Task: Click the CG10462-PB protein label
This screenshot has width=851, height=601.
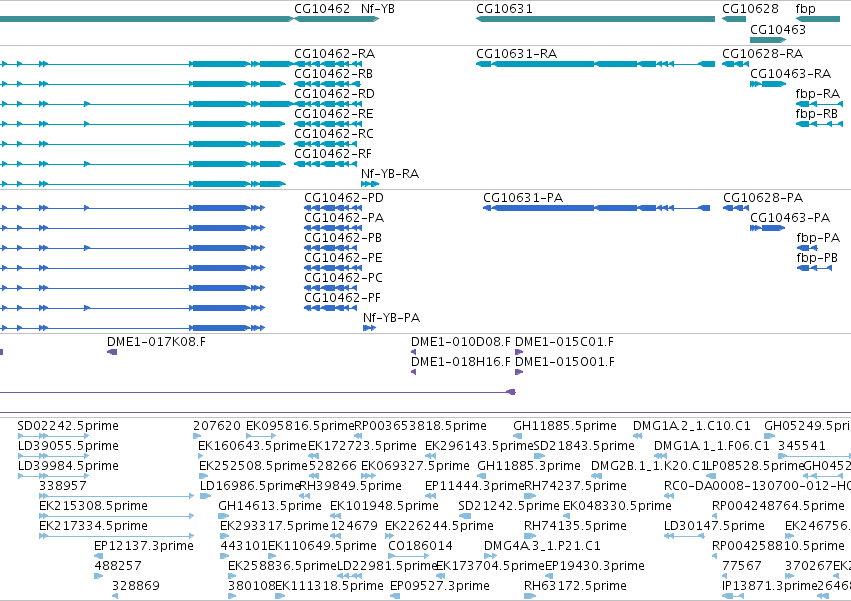Action: 343,238
